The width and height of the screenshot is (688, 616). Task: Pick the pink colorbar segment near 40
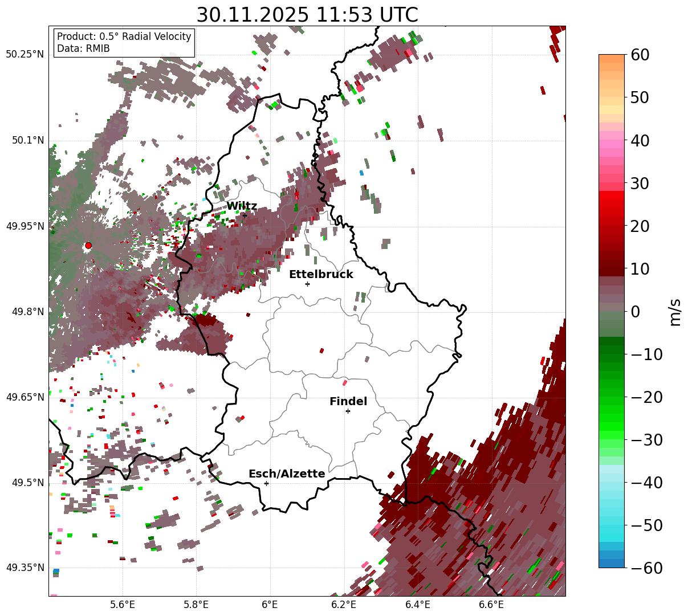click(x=612, y=140)
